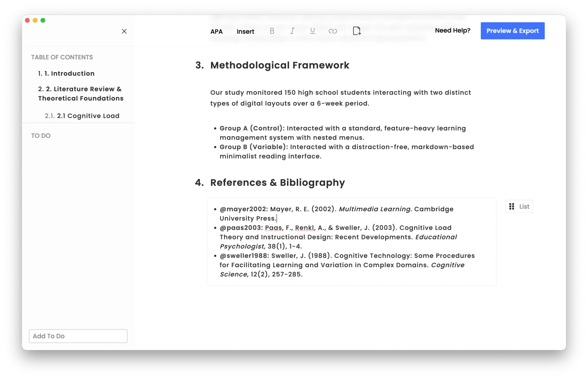
Task: Jump to 2.1 Cognitive Load subsection
Action: click(x=82, y=116)
